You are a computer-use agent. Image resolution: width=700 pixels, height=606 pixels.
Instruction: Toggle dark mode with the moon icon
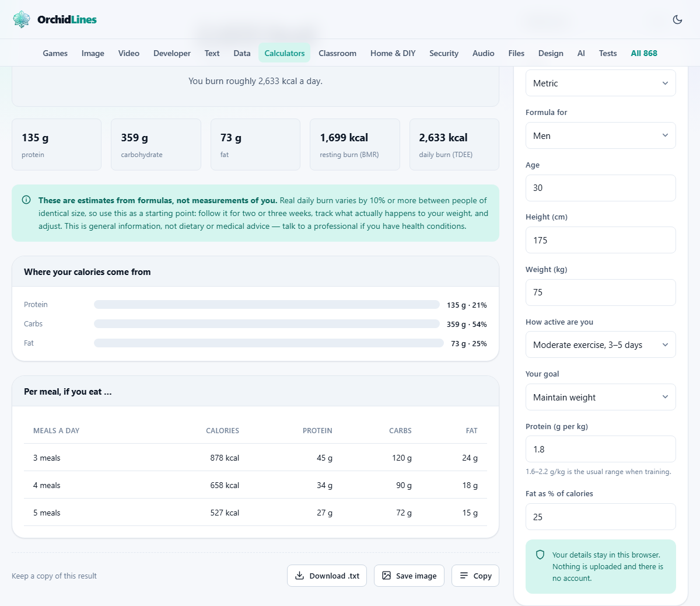(x=677, y=19)
